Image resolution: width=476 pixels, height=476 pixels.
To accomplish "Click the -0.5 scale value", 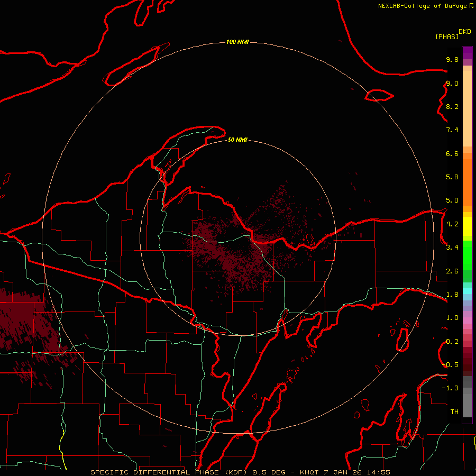I will [x=451, y=365].
